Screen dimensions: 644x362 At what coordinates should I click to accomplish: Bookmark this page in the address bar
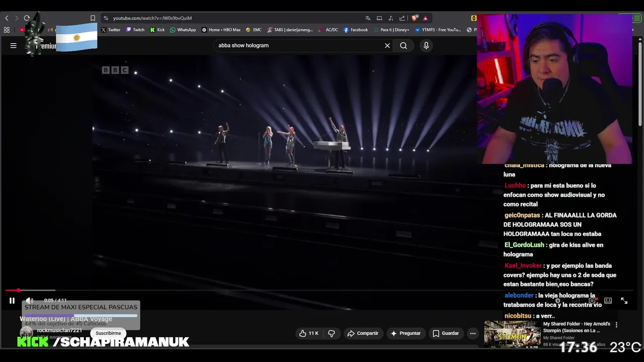93,18
